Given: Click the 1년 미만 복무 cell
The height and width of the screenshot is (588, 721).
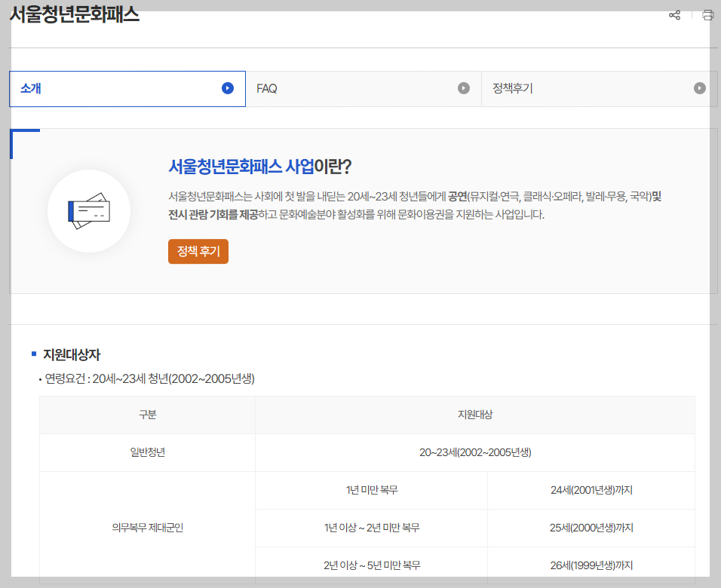Looking at the screenshot, I should point(372,490).
